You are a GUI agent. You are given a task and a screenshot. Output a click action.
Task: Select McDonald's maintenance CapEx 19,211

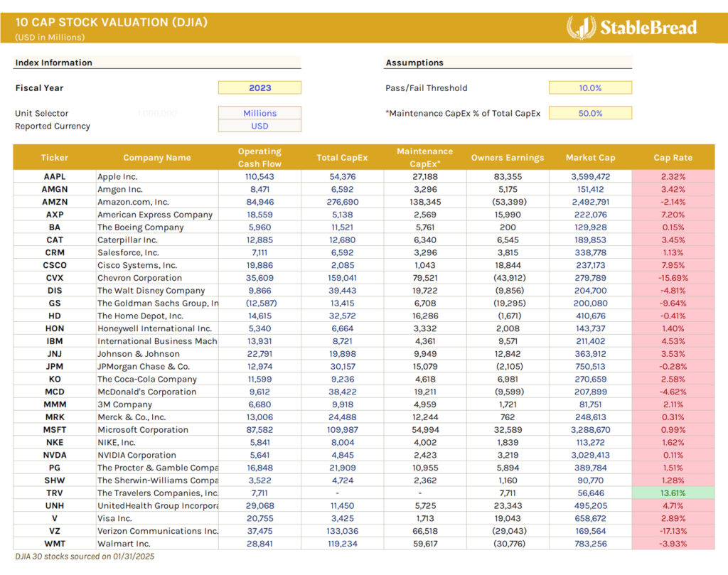pyautogui.click(x=425, y=392)
